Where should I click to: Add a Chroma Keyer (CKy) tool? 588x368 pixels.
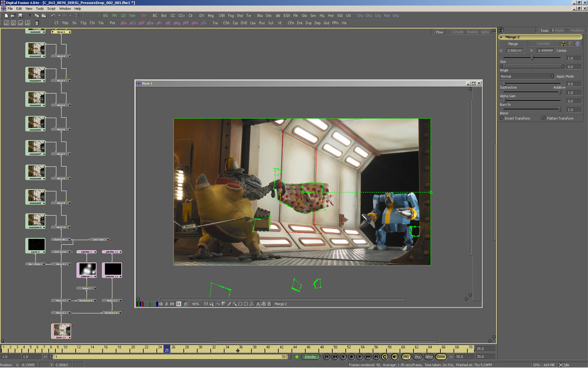[x=360, y=16]
